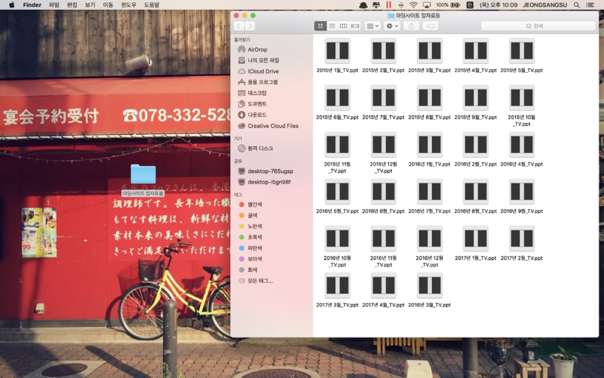Open the gear action dropdown
604x378 pixels.
(392, 26)
